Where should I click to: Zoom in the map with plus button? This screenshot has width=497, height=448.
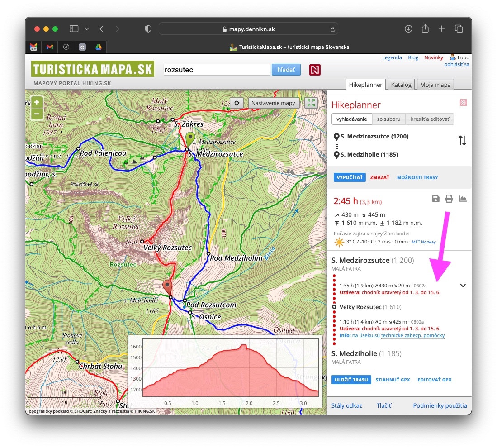(37, 102)
